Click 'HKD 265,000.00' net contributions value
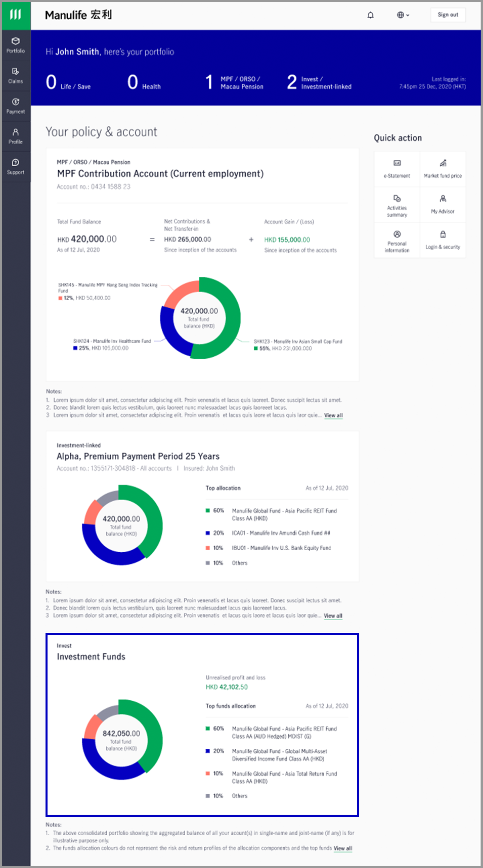The height and width of the screenshot is (868, 483). click(x=188, y=239)
